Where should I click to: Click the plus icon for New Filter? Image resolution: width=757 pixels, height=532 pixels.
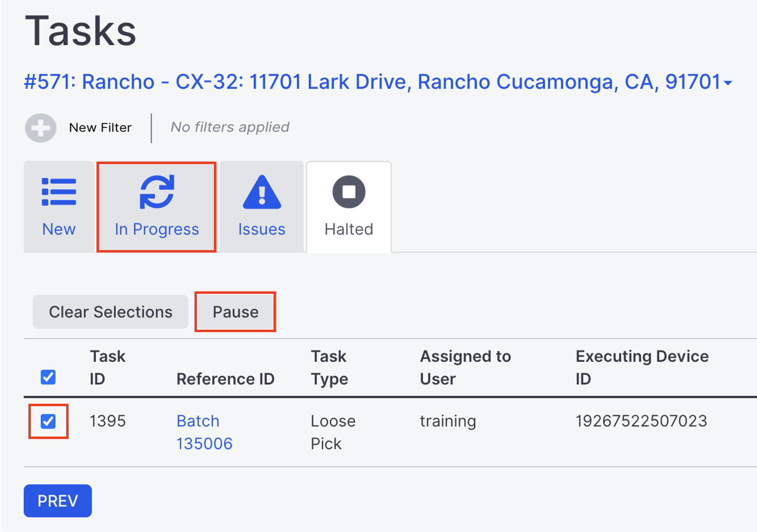click(41, 128)
